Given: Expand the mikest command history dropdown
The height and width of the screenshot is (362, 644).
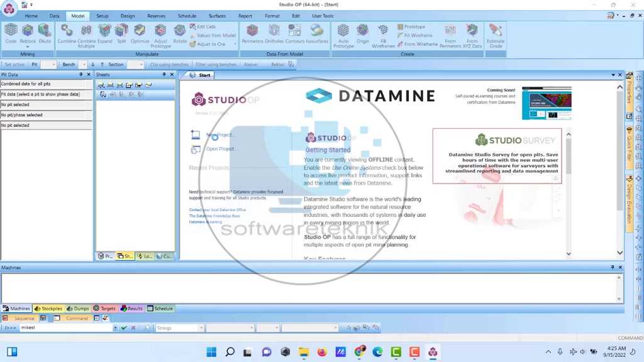Looking at the screenshot, I should tap(115, 328).
